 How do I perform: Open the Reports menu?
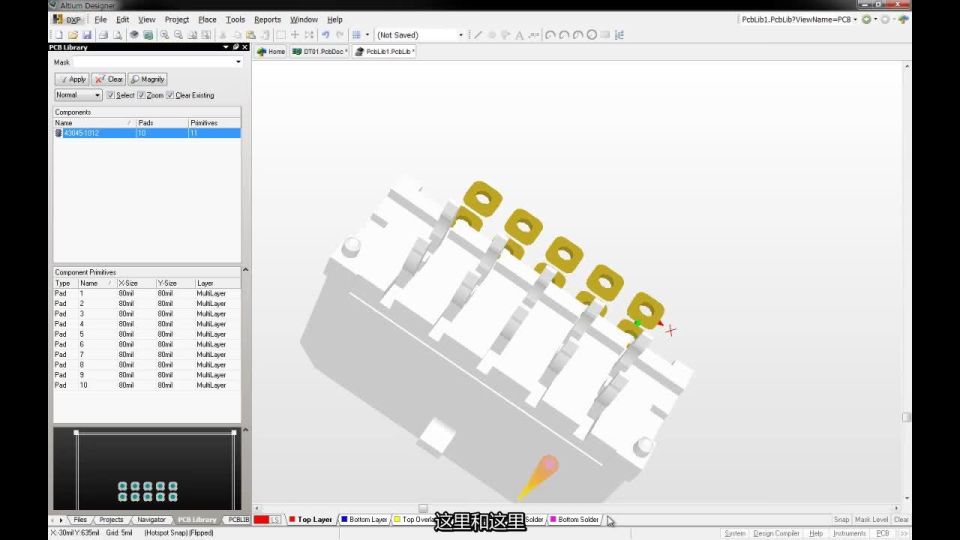[x=268, y=20]
